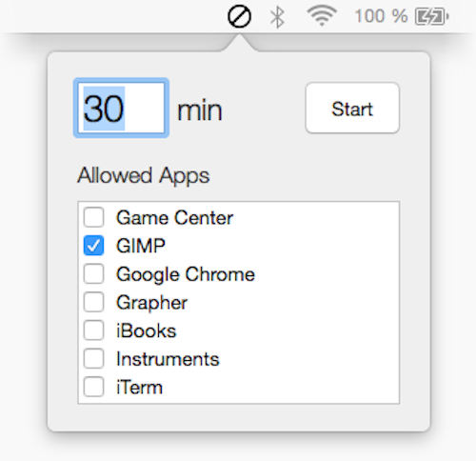Uncheck the GIMP checkbox
This screenshot has width=476, height=461.
click(x=93, y=246)
